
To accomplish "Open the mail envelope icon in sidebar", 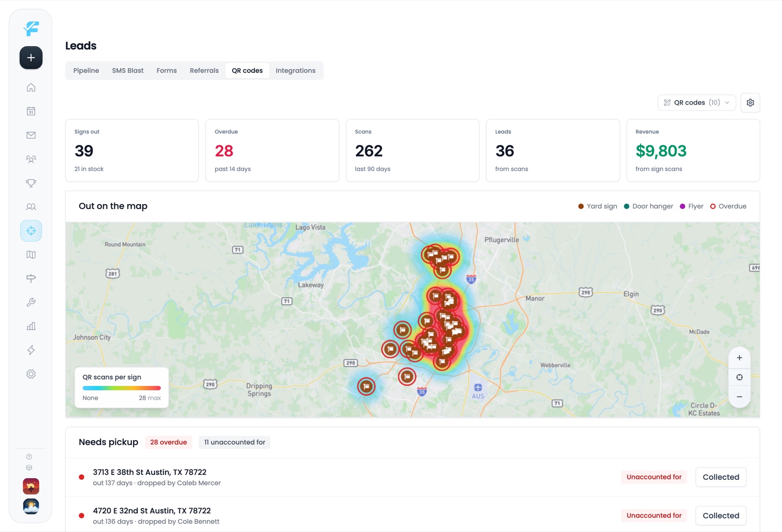I will [31, 135].
